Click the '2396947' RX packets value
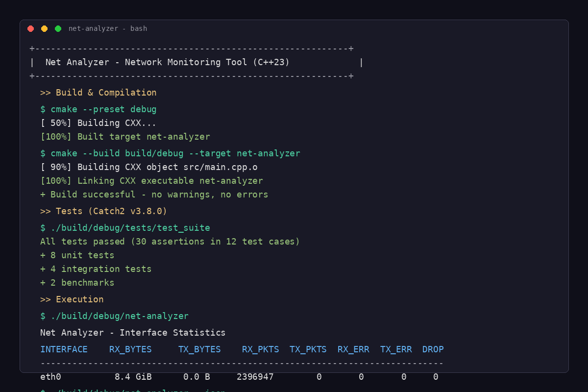The image size is (588, 392). point(255,377)
